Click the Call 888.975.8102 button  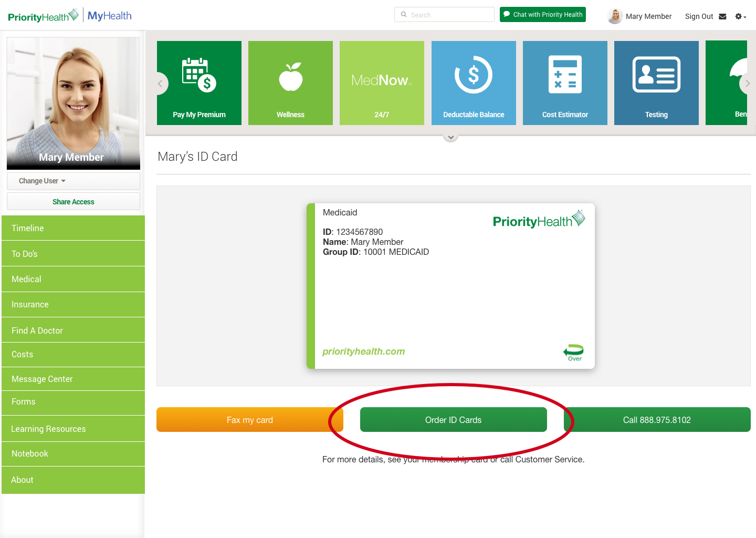657,420
